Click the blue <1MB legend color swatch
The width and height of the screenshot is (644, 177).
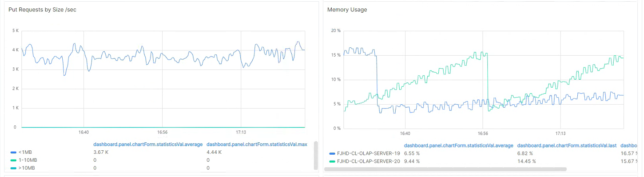[14, 152]
